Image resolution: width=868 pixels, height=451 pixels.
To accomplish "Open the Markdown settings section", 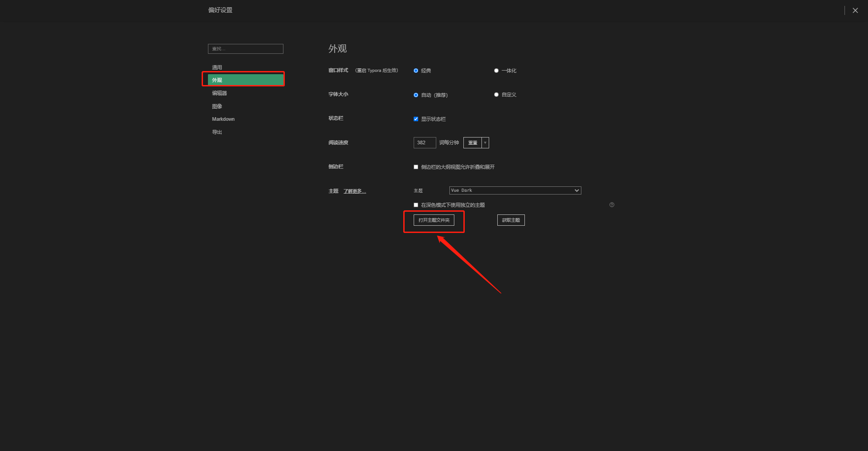I will (x=223, y=119).
